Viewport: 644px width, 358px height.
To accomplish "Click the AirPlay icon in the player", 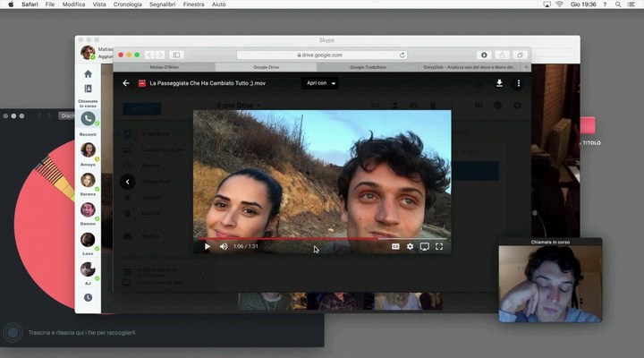I will coord(424,246).
